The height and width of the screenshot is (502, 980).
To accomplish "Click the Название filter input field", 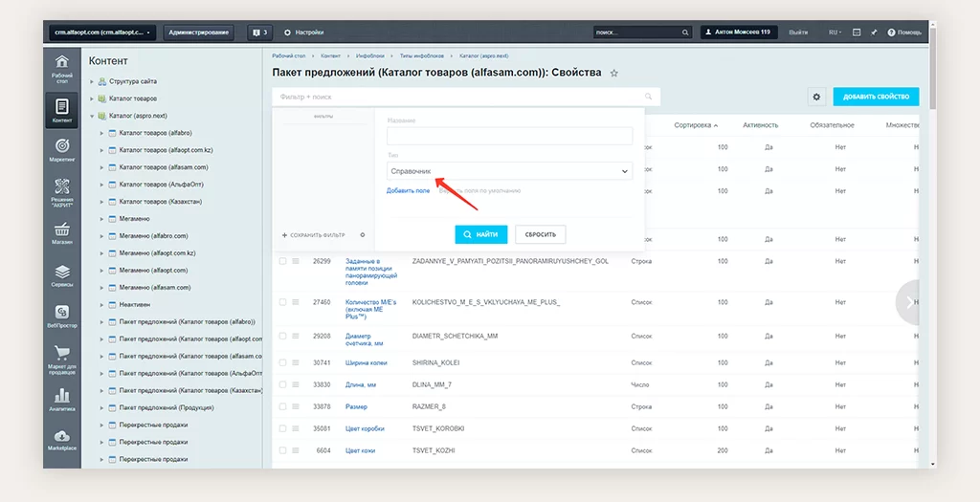I will point(509,136).
